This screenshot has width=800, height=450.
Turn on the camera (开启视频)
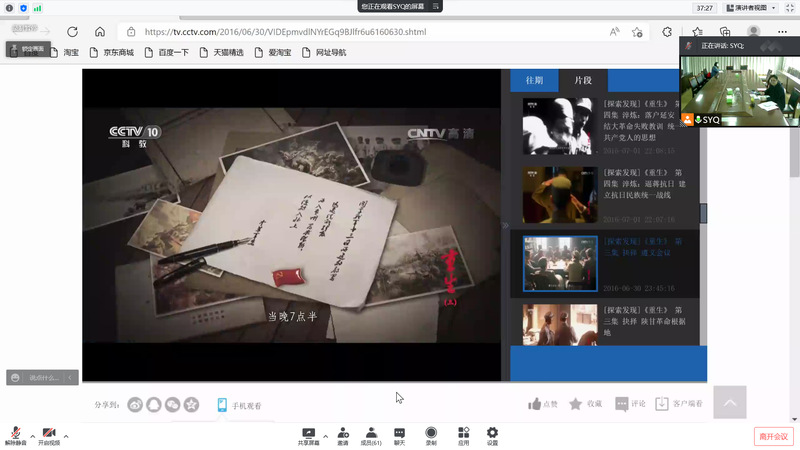[x=49, y=433]
